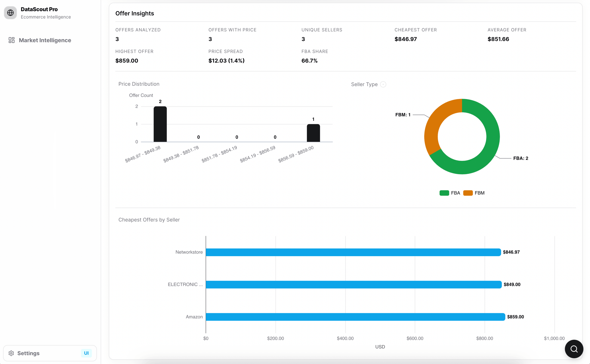Click the $856.59 - $859.00 histogram bar
The image size is (590, 364).
pos(313,133)
